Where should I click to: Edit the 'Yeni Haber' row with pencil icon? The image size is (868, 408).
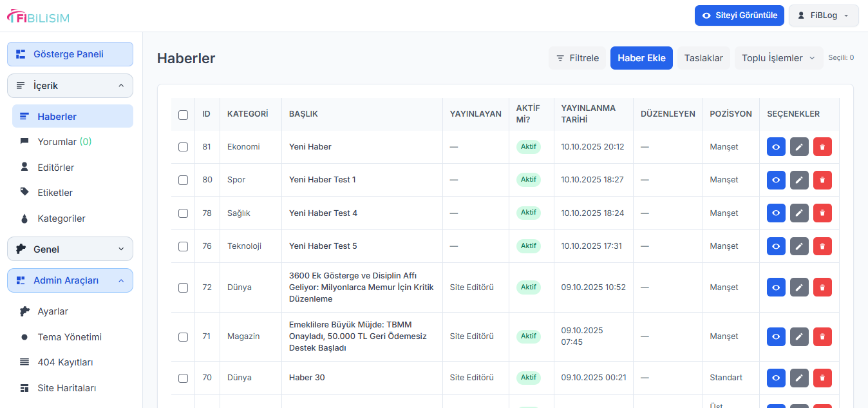(x=799, y=147)
